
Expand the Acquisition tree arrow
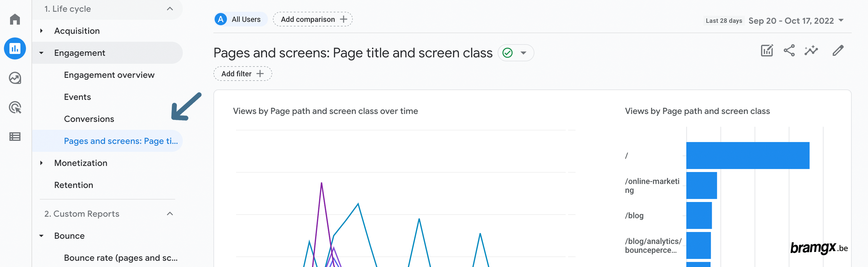(x=41, y=31)
